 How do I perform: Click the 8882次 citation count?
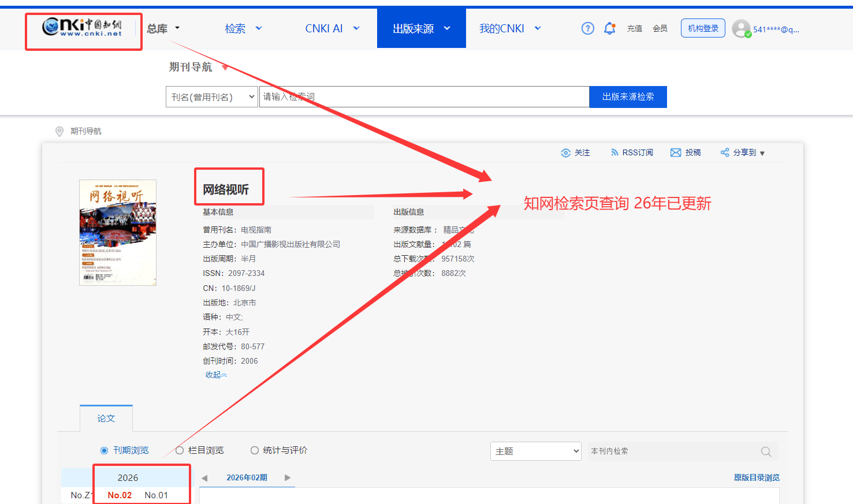[x=453, y=273]
